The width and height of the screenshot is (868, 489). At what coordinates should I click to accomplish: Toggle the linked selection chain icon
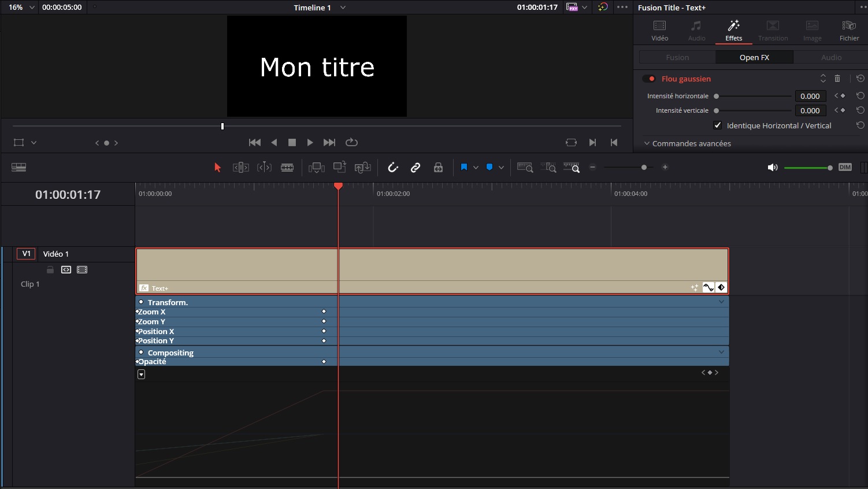pos(416,168)
